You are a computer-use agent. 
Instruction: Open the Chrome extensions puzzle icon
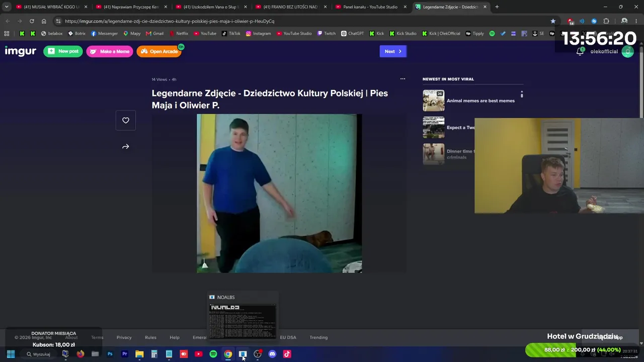click(606, 21)
